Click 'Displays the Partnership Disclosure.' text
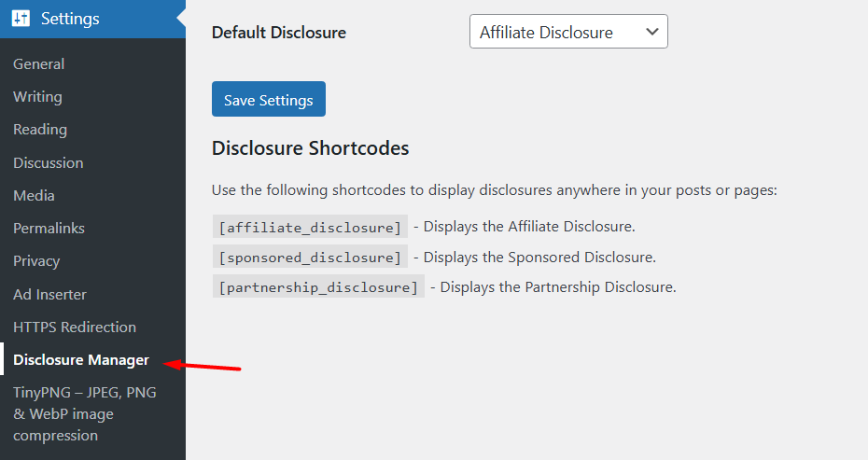This screenshot has height=460, width=868. coord(558,287)
